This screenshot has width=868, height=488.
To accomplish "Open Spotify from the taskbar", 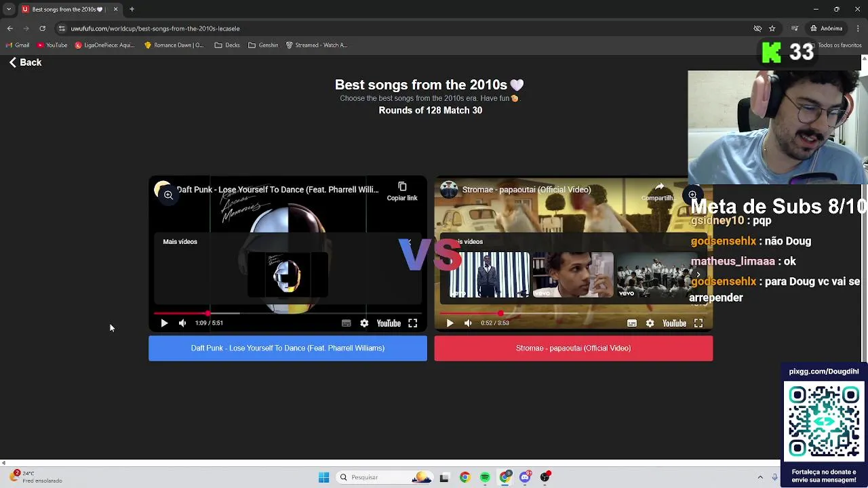I will [485, 477].
